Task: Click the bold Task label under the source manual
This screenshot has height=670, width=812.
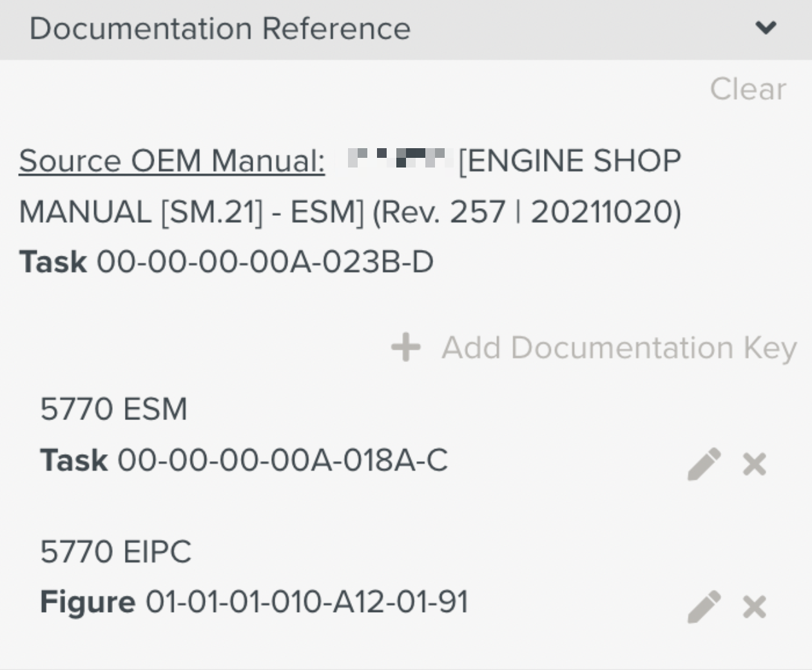Action: [x=53, y=262]
